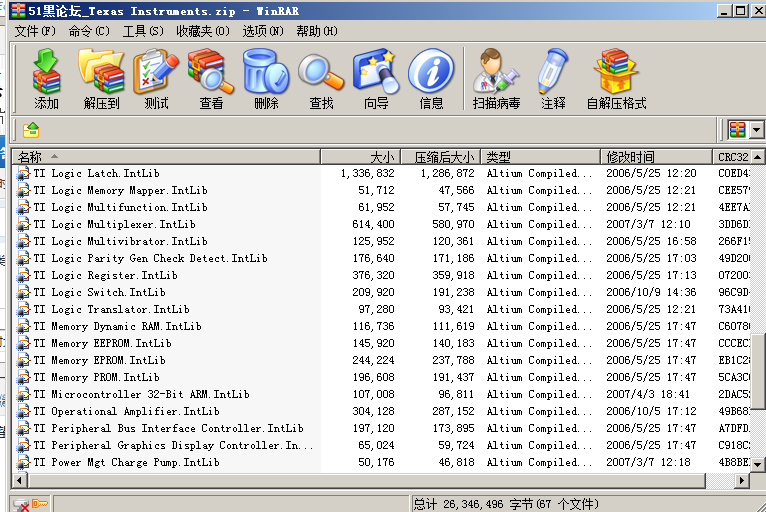This screenshot has height=512, width=766.
Task: Select TI Logic Register.IntLib
Action: pyautogui.click(x=106, y=276)
